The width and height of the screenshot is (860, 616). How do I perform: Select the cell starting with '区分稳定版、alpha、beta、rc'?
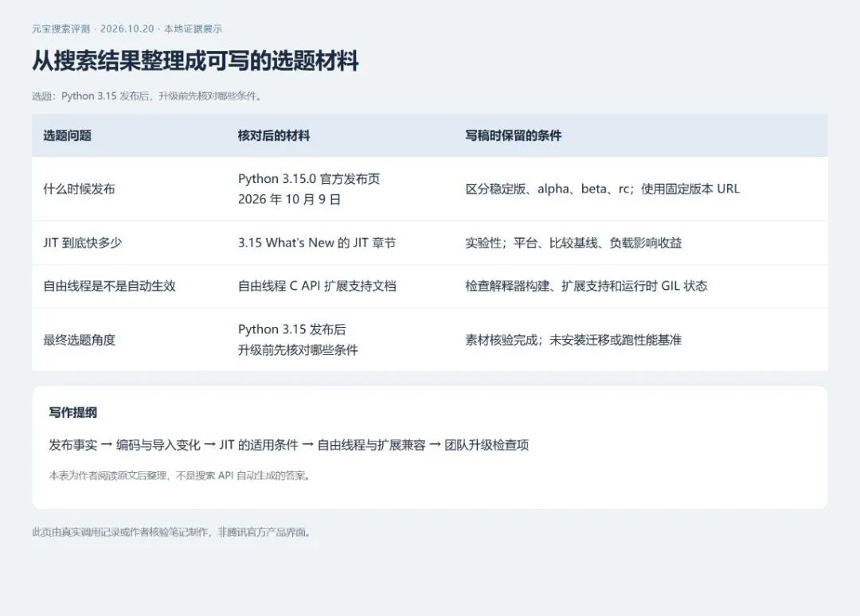point(602,189)
